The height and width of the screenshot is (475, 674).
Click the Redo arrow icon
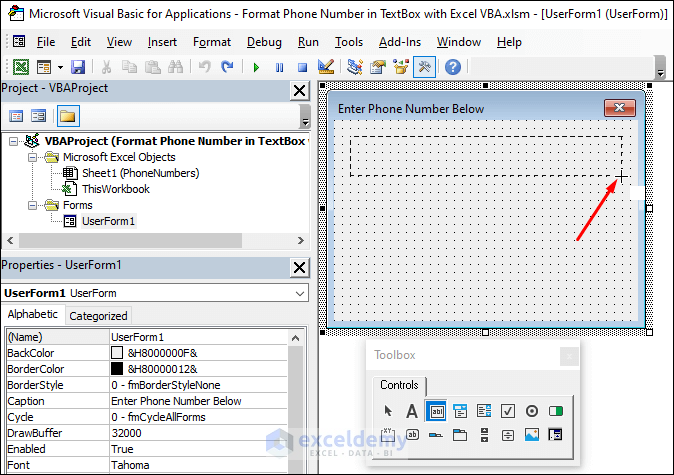click(x=227, y=67)
